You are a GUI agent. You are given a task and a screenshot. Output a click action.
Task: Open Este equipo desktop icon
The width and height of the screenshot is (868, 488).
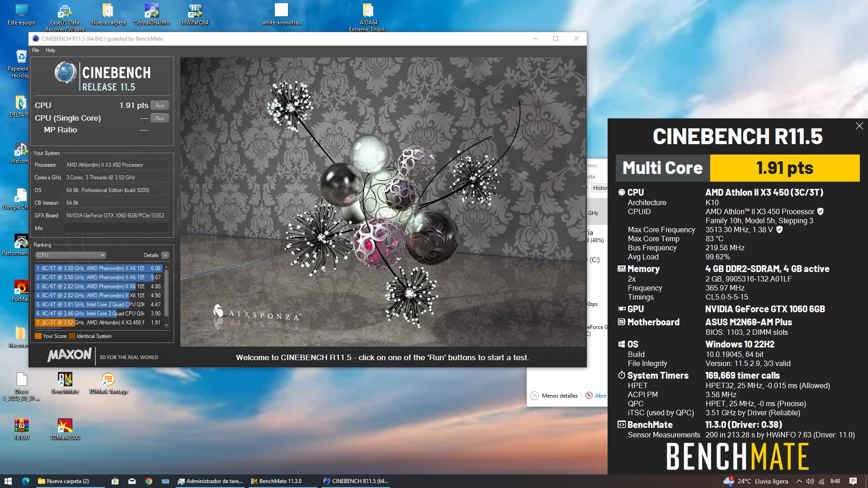pyautogui.click(x=21, y=14)
